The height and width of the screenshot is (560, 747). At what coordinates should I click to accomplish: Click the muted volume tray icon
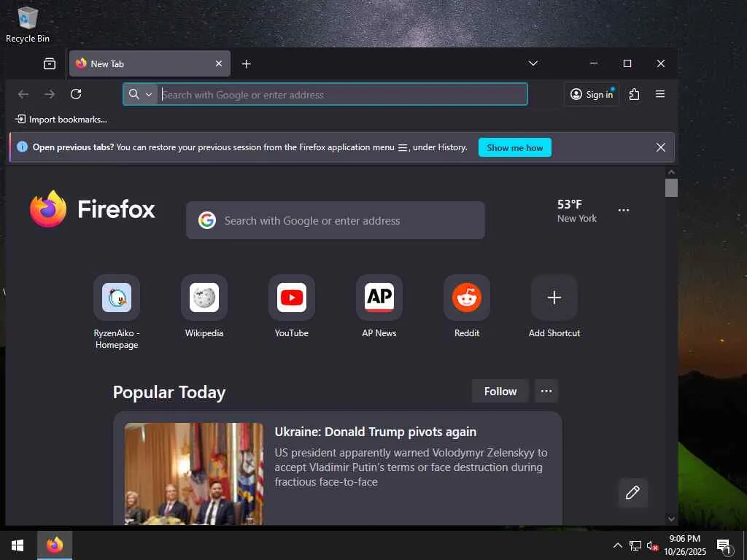(652, 545)
